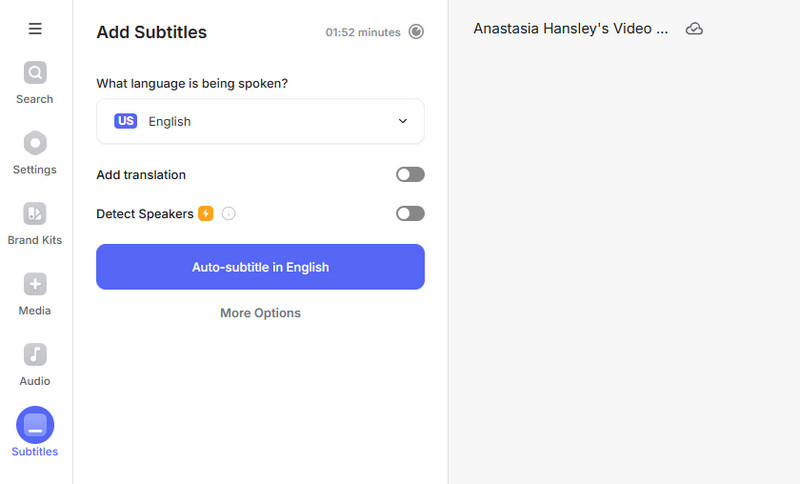This screenshot has height=484, width=800.
Task: Click the language dropdown chevron arrow
Action: click(x=403, y=121)
